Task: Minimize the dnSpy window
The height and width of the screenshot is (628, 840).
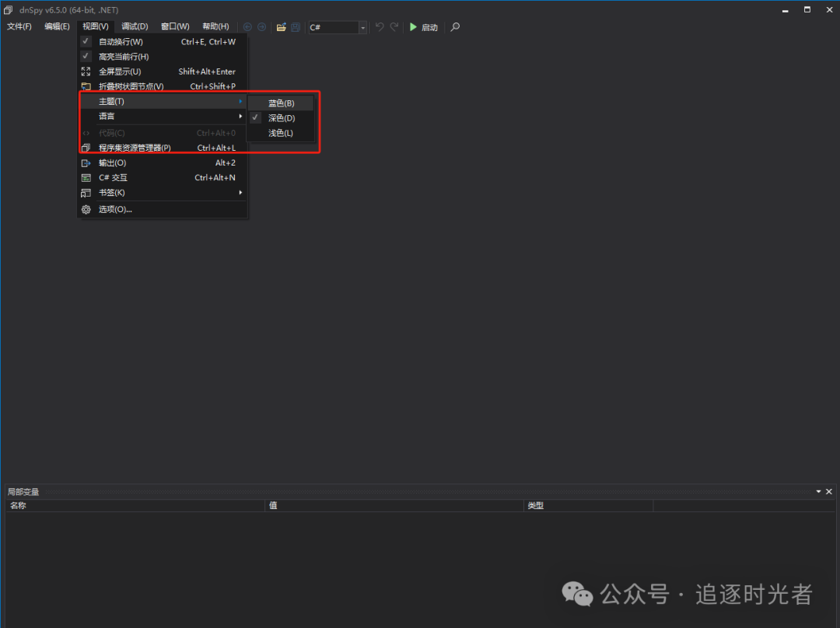Action: click(786, 9)
